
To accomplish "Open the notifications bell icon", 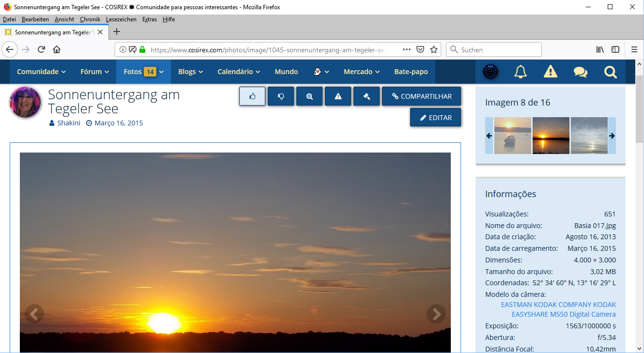I will coord(521,72).
